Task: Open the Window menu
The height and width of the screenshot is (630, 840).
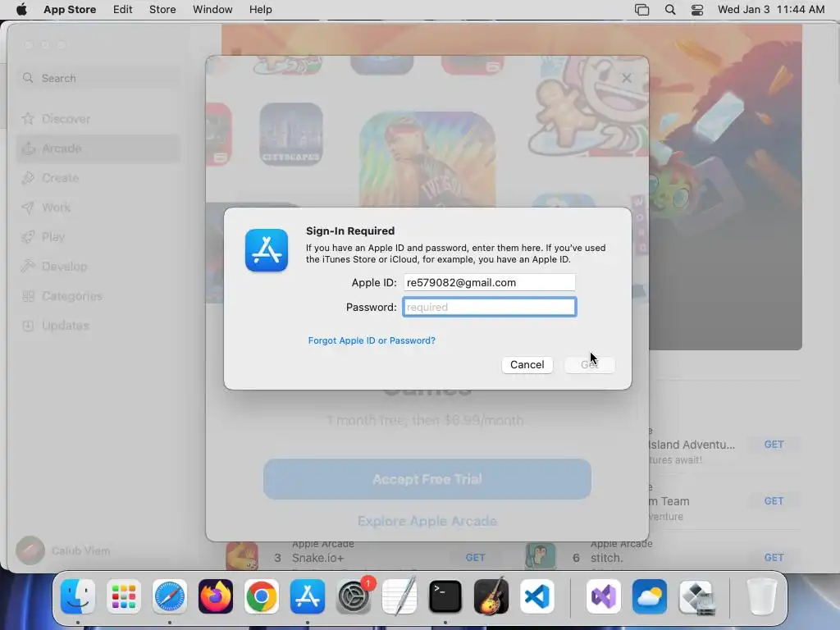Action: (x=212, y=9)
